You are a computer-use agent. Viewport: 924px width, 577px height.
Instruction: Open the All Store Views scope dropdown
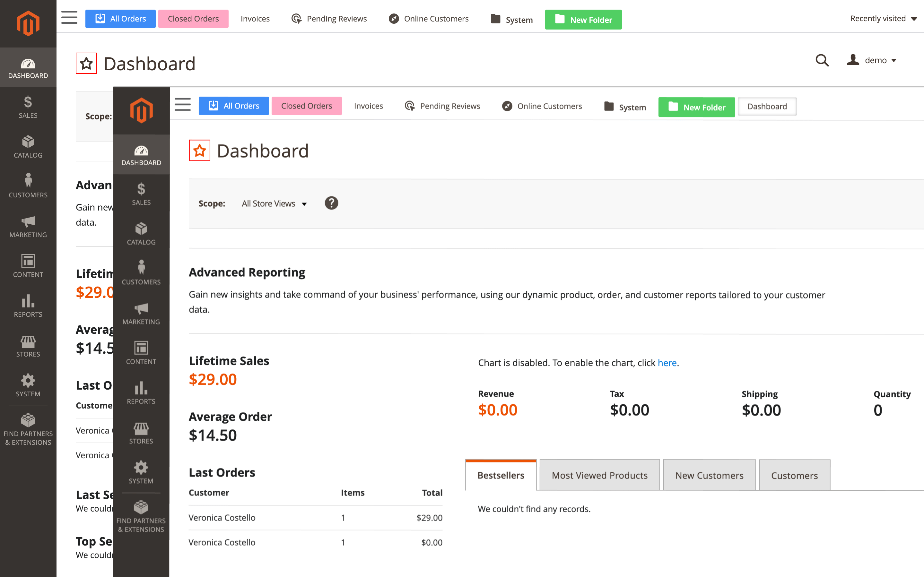(274, 203)
